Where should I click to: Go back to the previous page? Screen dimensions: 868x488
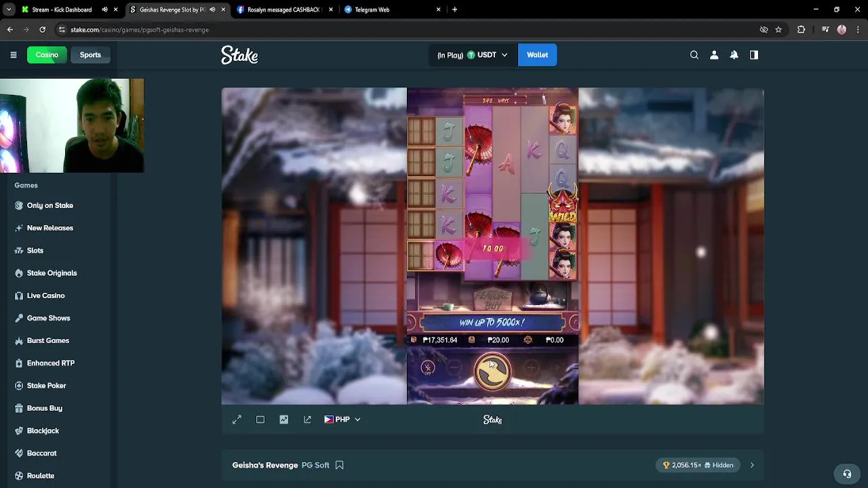tap(9, 30)
